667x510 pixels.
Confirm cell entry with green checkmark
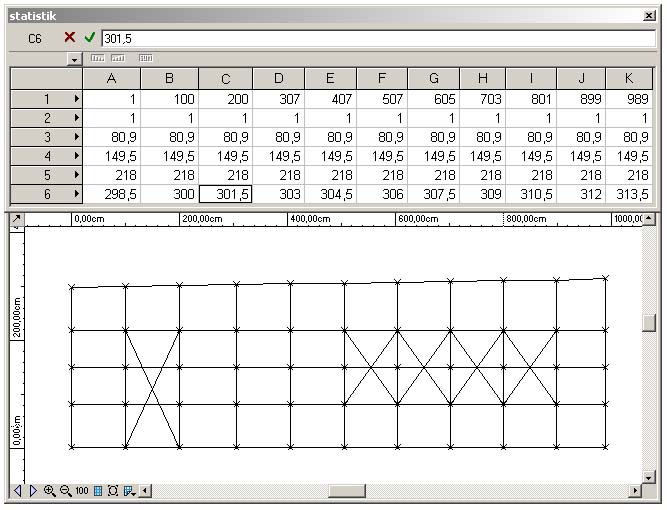(x=90, y=37)
